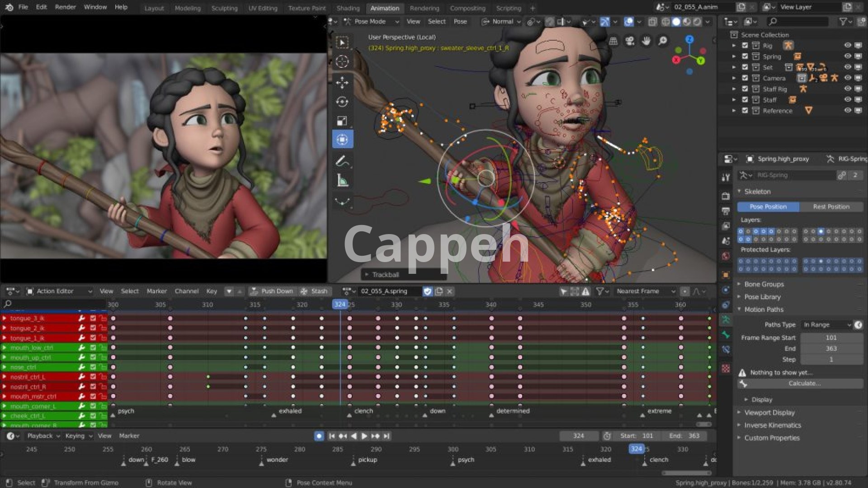Open the Nearest Frame snapping dropdown
Screen dimensions: 868x488
click(644, 291)
